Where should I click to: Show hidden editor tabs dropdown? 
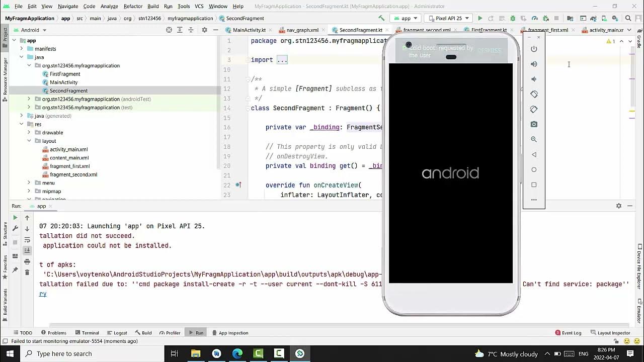(x=630, y=30)
